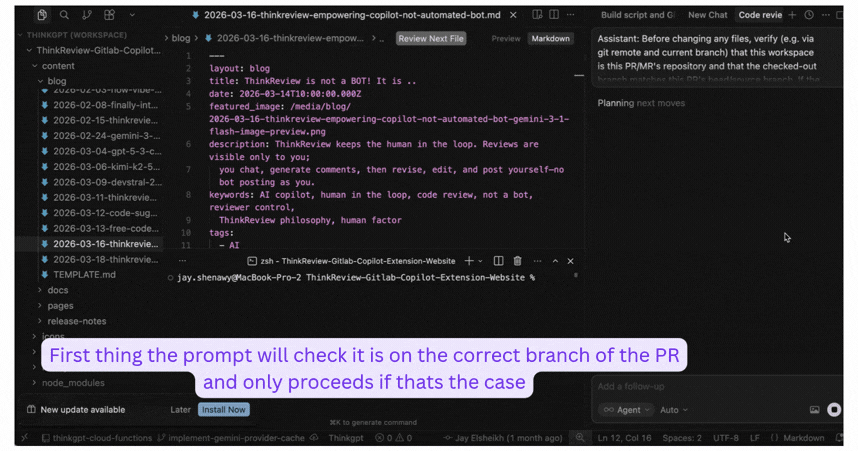858x451 pixels.
Task: Start a new chat with plus icon
Action: point(792,15)
